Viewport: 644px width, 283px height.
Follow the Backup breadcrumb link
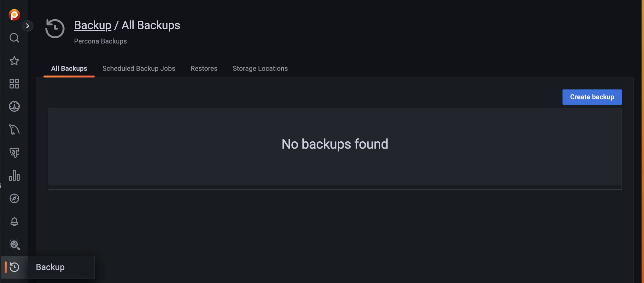[x=93, y=25]
